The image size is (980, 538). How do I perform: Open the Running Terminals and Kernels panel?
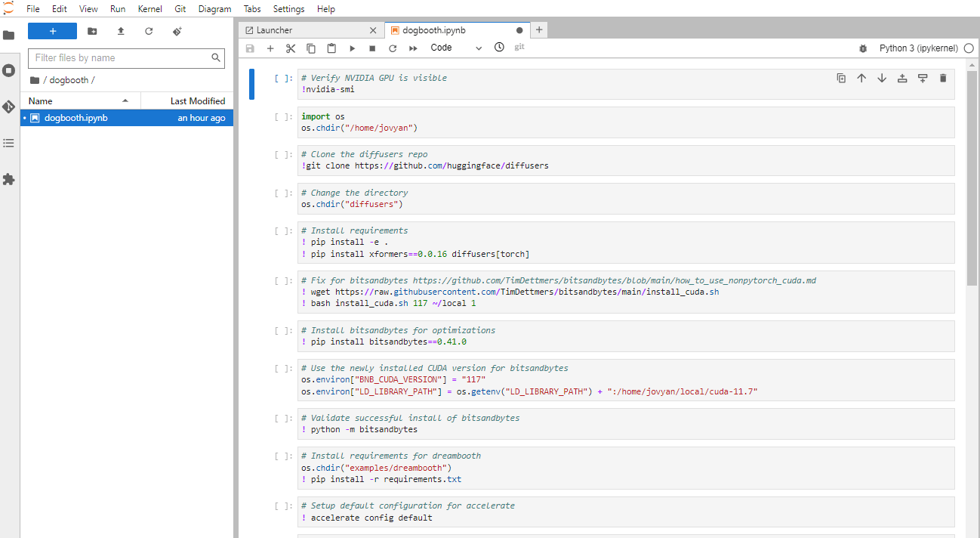pos(9,70)
